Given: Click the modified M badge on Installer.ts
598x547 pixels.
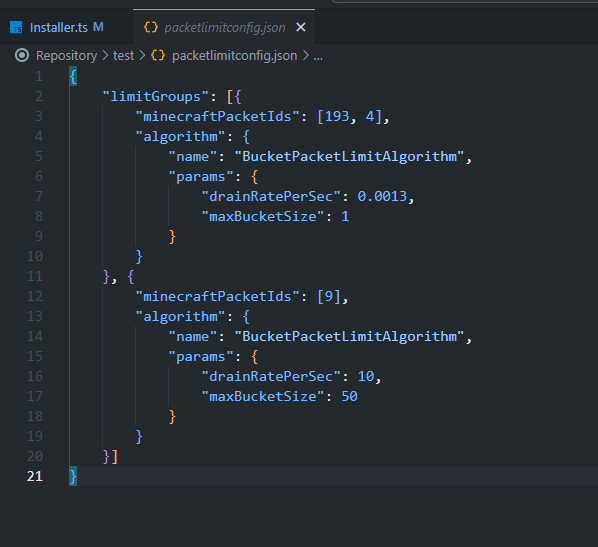Looking at the screenshot, I should [98, 27].
